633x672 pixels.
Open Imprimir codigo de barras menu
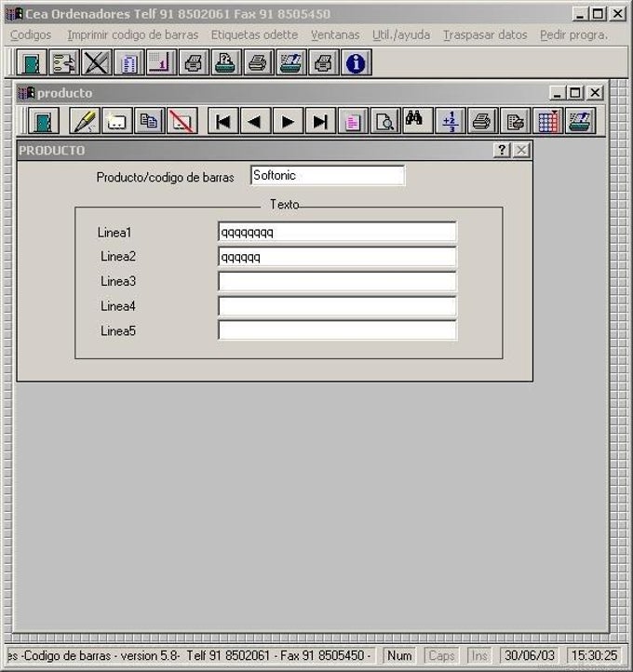coord(133,35)
